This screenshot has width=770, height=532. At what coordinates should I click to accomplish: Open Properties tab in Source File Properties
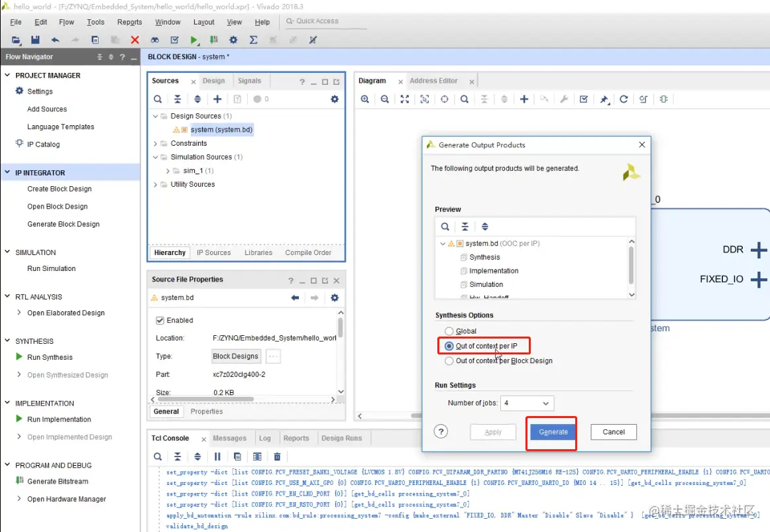[x=206, y=412]
